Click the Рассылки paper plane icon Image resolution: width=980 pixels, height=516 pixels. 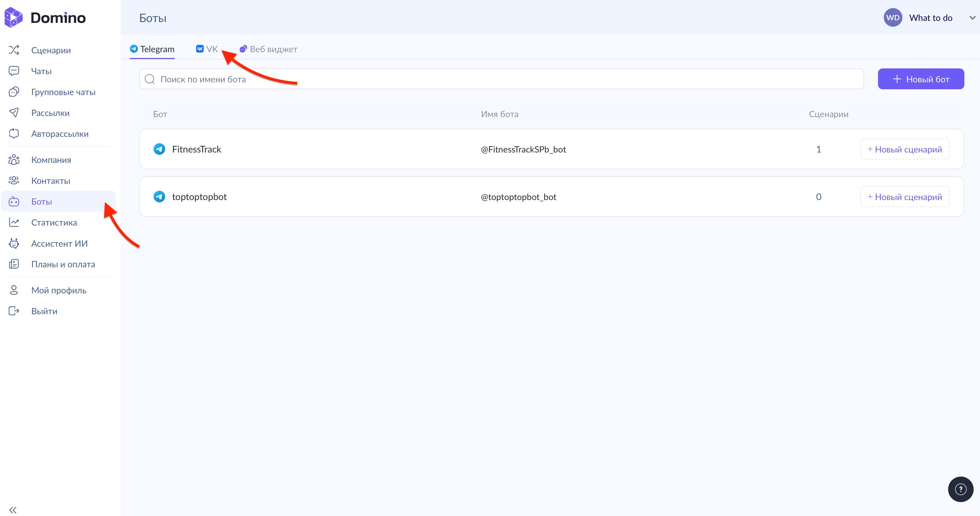pyautogui.click(x=14, y=113)
